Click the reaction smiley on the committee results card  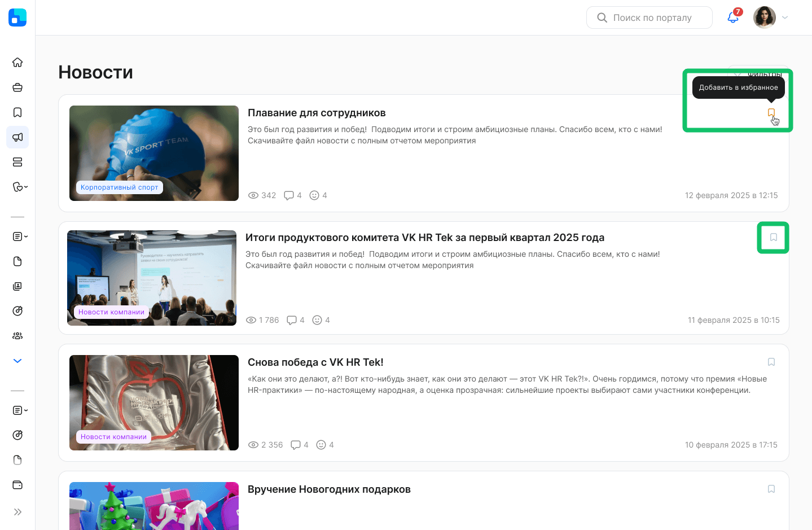click(317, 320)
